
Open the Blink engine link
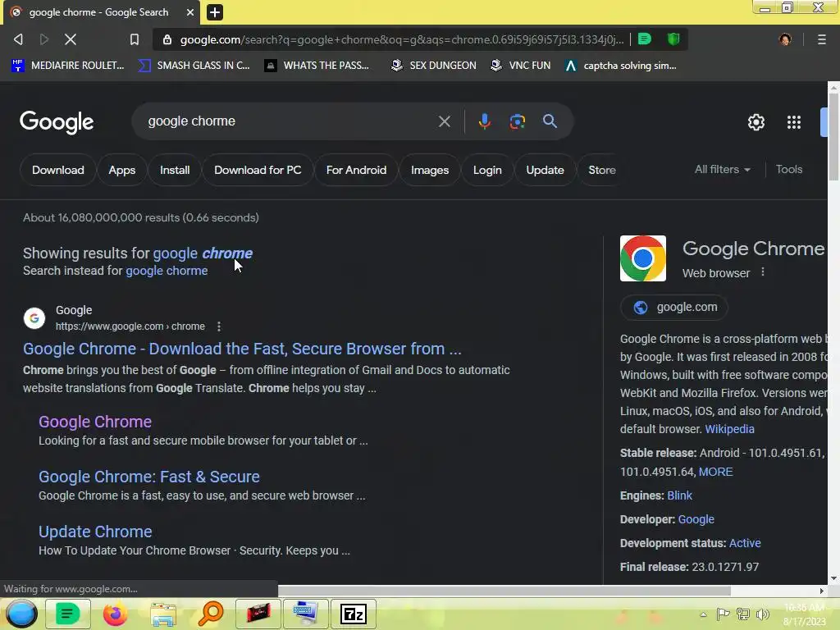pos(679,495)
